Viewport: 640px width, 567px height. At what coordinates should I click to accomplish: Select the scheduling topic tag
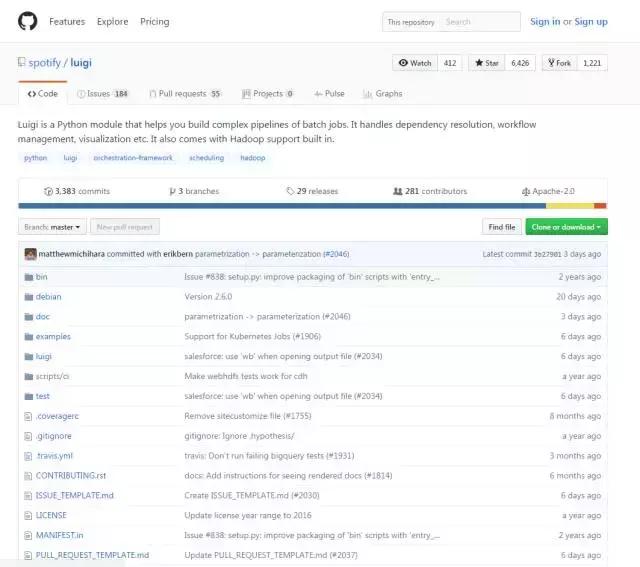point(206,158)
